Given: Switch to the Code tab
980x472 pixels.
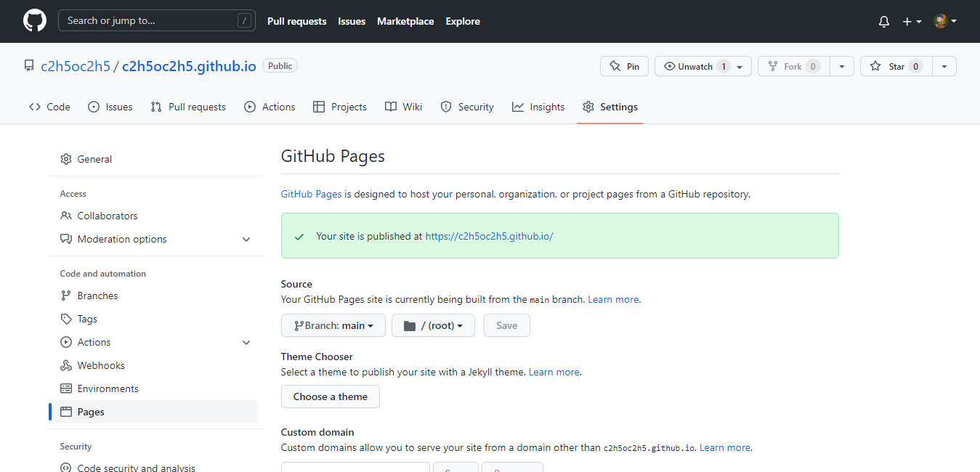Looking at the screenshot, I should (x=50, y=107).
